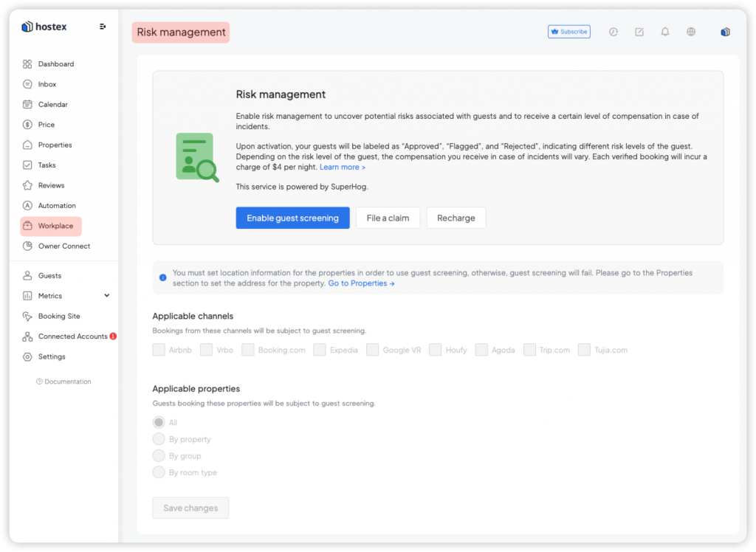The image size is (756, 552).
Task: Click the Recharge button
Action: coord(456,218)
